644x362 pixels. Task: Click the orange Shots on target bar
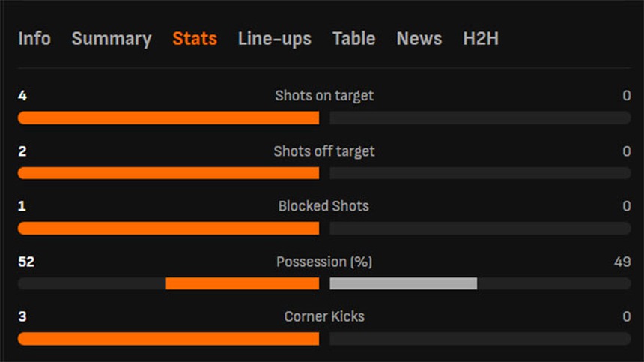tap(168, 118)
